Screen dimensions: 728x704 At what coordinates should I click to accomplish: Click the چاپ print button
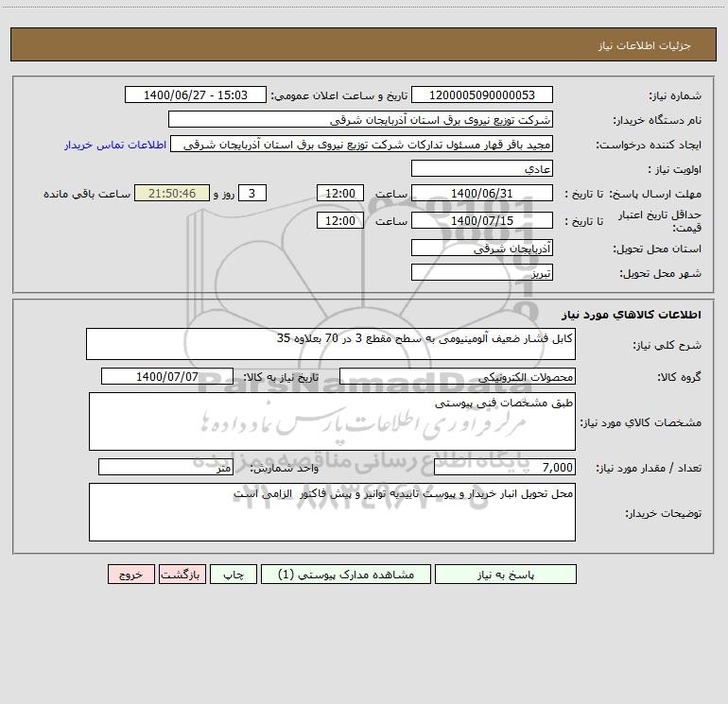[234, 575]
